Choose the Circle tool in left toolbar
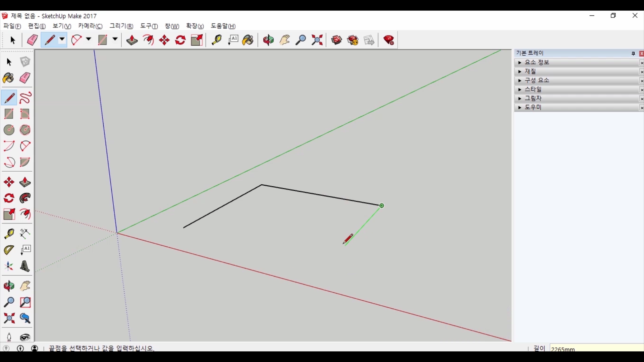 [x=9, y=130]
